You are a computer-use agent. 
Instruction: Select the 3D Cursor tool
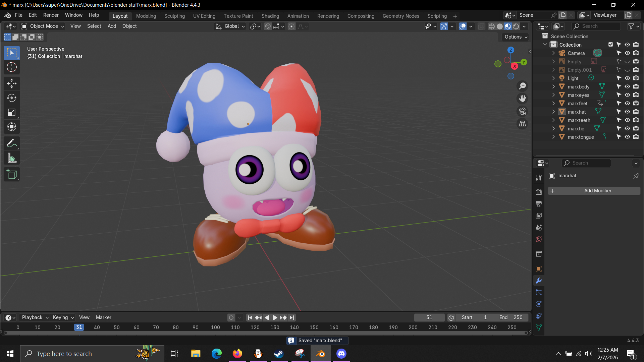click(12, 67)
